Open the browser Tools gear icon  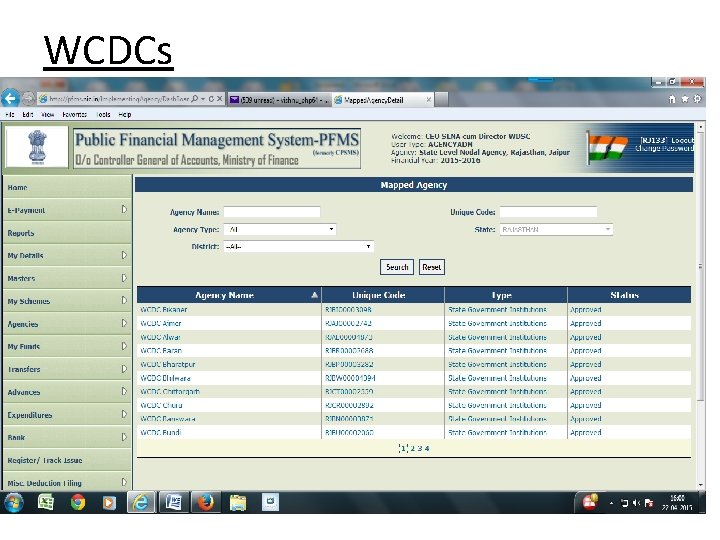[698, 99]
